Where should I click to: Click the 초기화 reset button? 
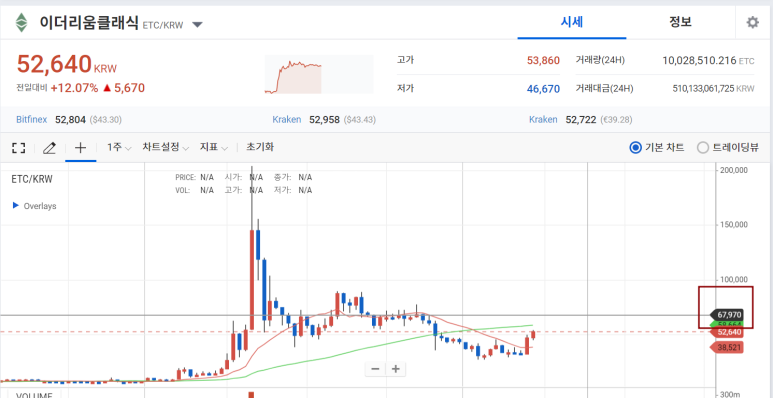point(260,147)
